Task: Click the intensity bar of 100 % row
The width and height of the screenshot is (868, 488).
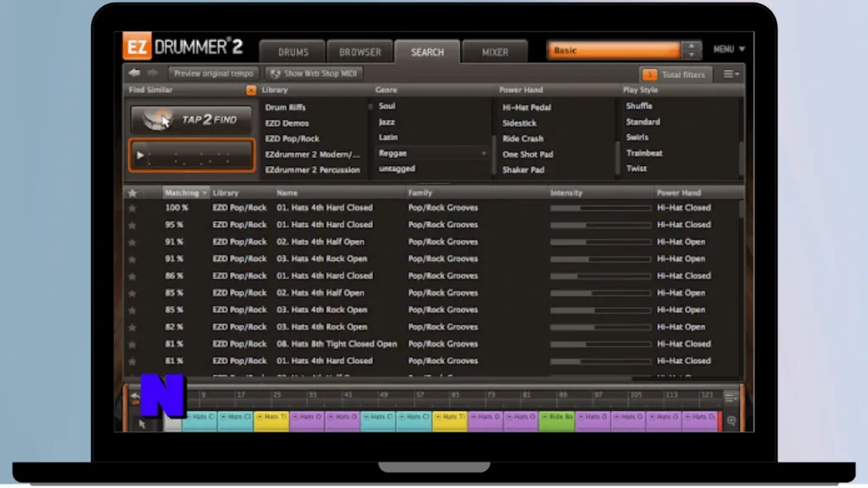Action: (x=601, y=208)
